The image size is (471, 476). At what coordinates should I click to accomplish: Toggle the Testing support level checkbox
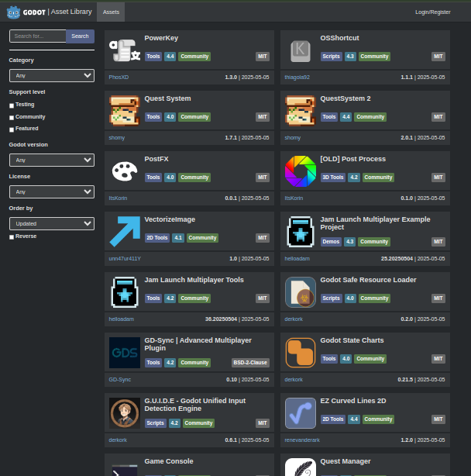[x=12, y=105]
